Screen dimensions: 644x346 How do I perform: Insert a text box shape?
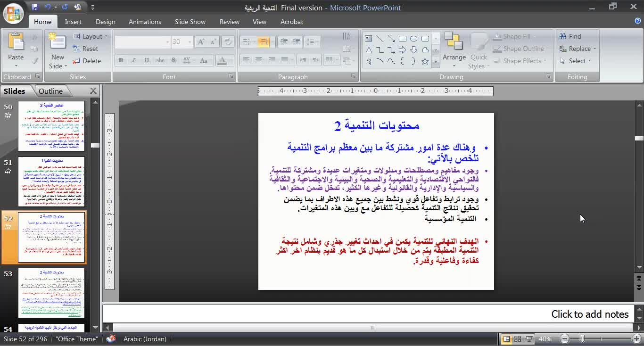click(368, 39)
